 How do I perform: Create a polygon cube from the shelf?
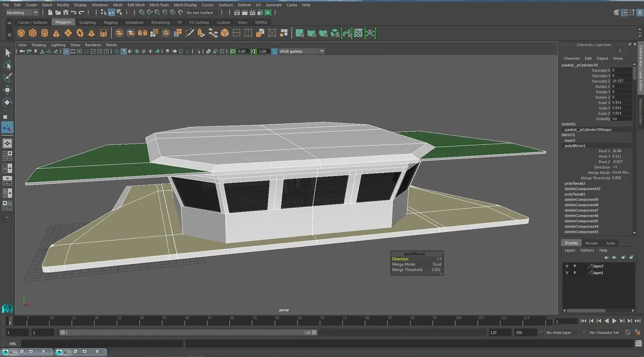33,33
